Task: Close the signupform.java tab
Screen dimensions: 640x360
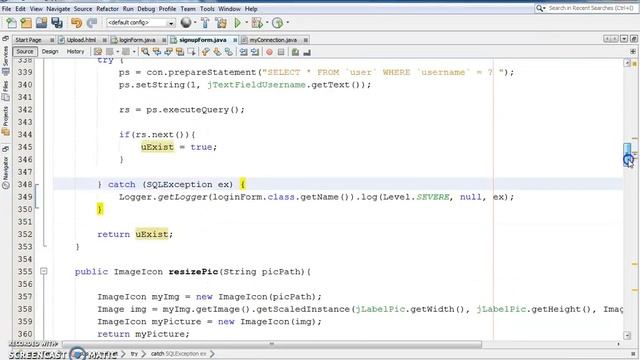Action: pos(235,40)
